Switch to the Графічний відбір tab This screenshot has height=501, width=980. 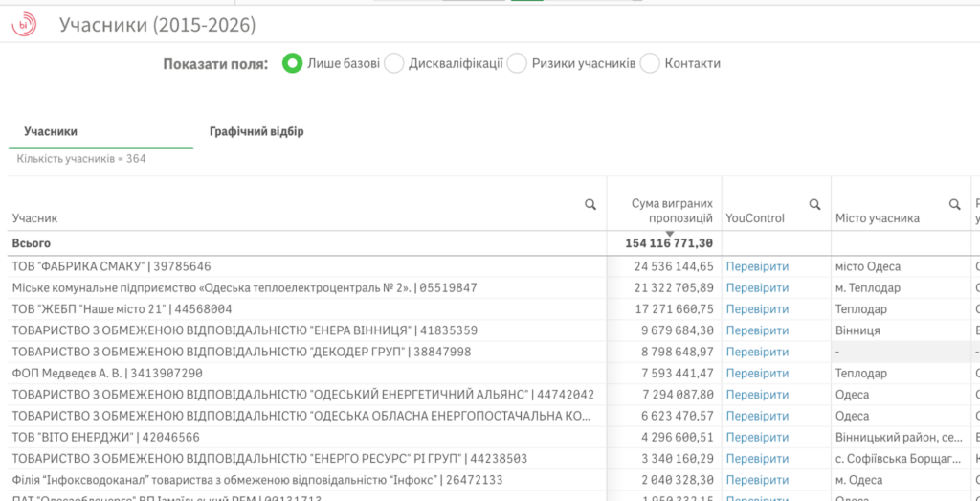[x=256, y=131]
